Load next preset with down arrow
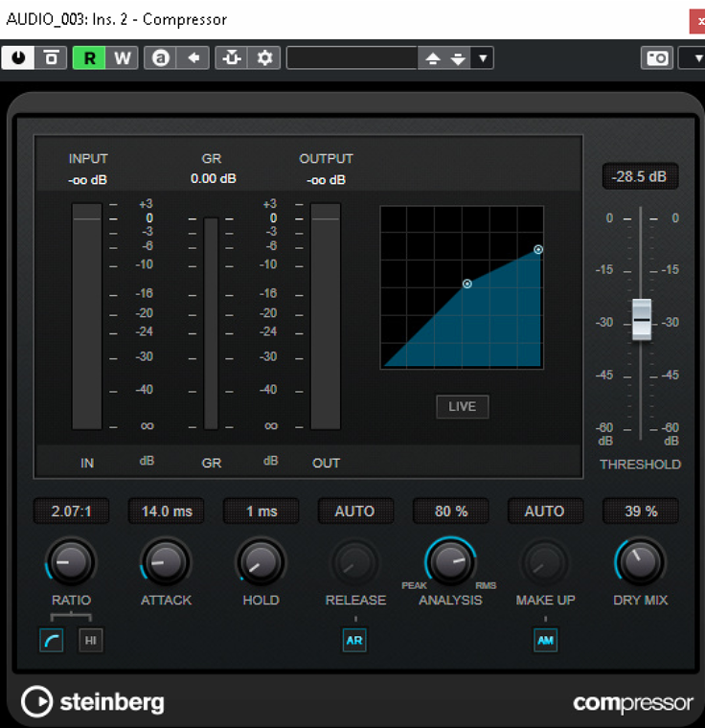Viewport: 705px width, 728px height. click(458, 58)
